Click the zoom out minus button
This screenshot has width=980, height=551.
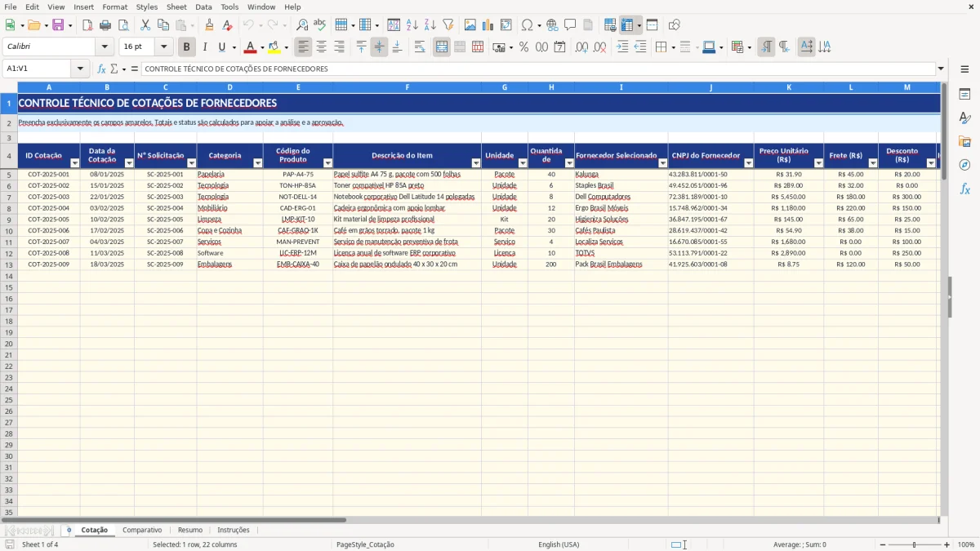(882, 544)
